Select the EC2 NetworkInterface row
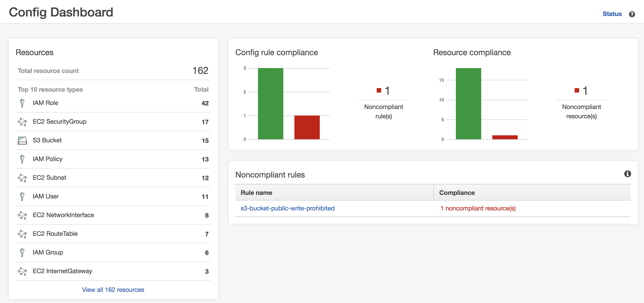The width and height of the screenshot is (644, 303). [63, 215]
